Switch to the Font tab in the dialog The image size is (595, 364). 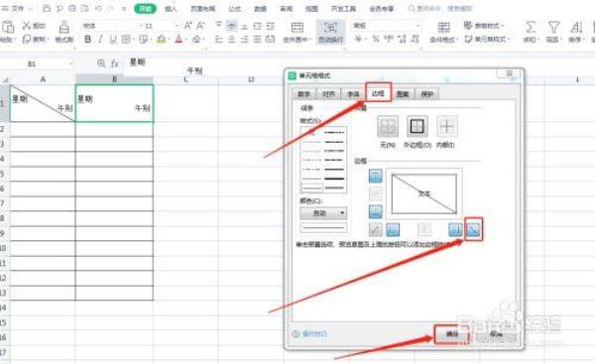pos(353,94)
